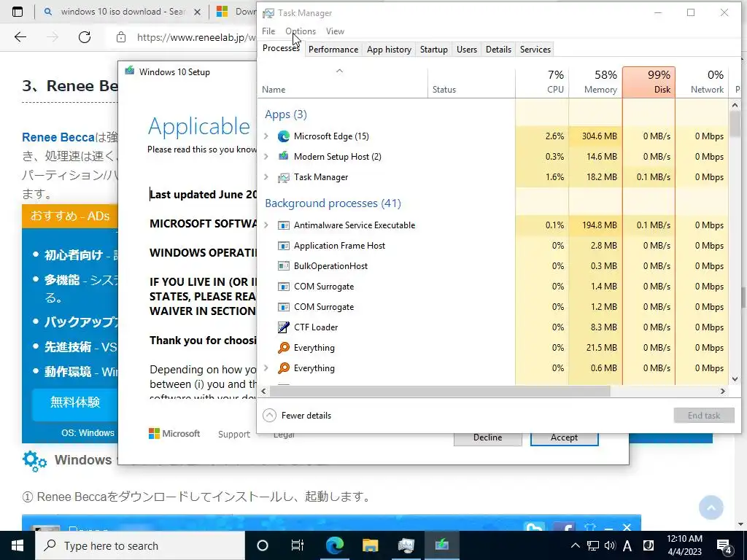
Task: Click IME input mode A indicator
Action: [x=627, y=545]
